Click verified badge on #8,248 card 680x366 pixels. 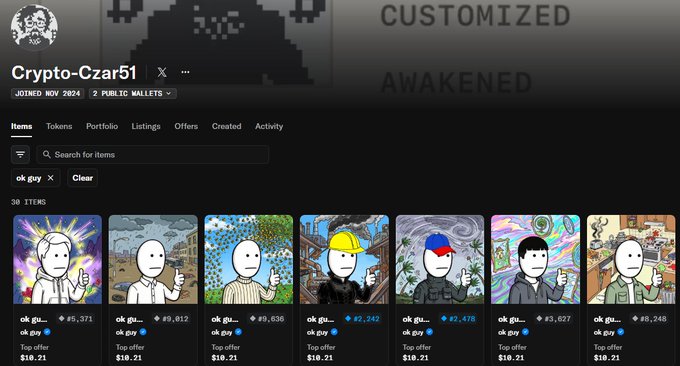(x=621, y=332)
